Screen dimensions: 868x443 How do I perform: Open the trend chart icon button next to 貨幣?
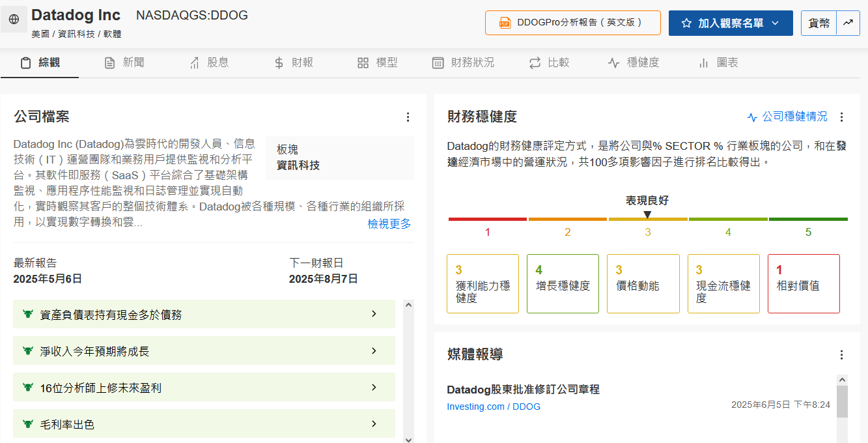tap(848, 23)
